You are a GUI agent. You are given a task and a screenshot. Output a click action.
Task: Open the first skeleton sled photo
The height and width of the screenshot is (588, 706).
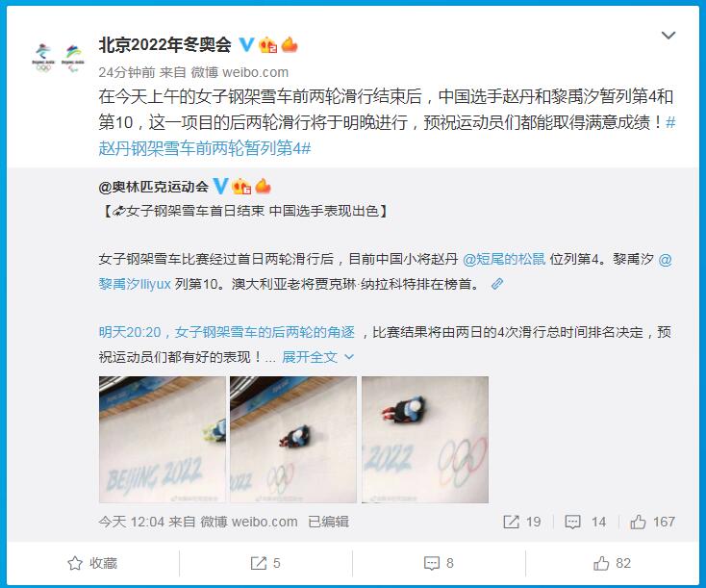[x=163, y=439]
